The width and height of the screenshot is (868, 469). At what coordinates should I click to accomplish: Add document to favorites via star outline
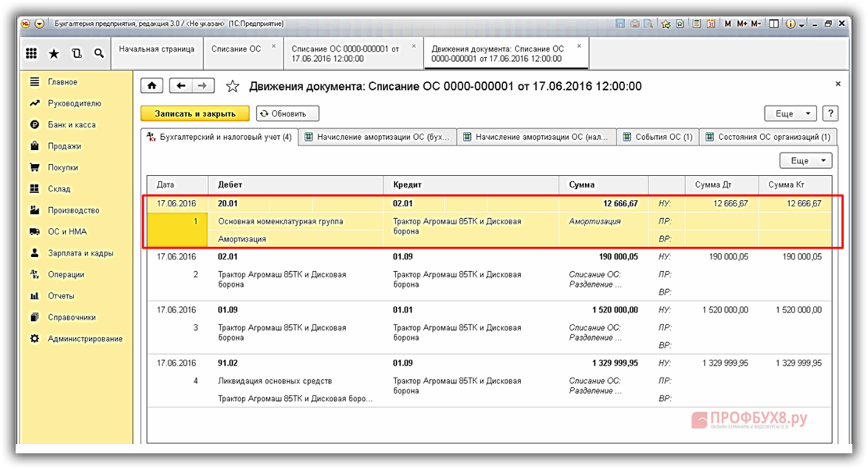232,87
